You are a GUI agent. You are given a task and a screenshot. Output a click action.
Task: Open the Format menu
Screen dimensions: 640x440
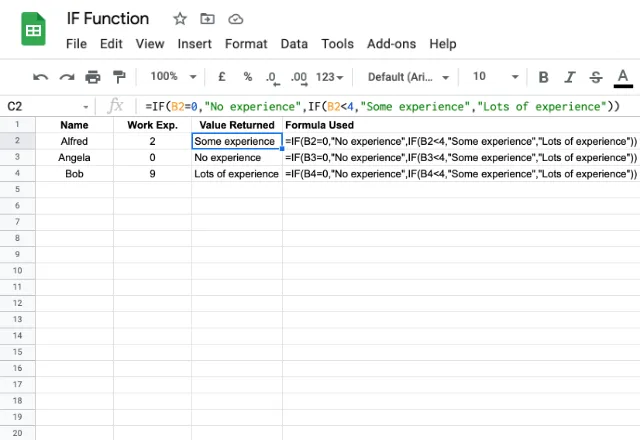(x=246, y=44)
